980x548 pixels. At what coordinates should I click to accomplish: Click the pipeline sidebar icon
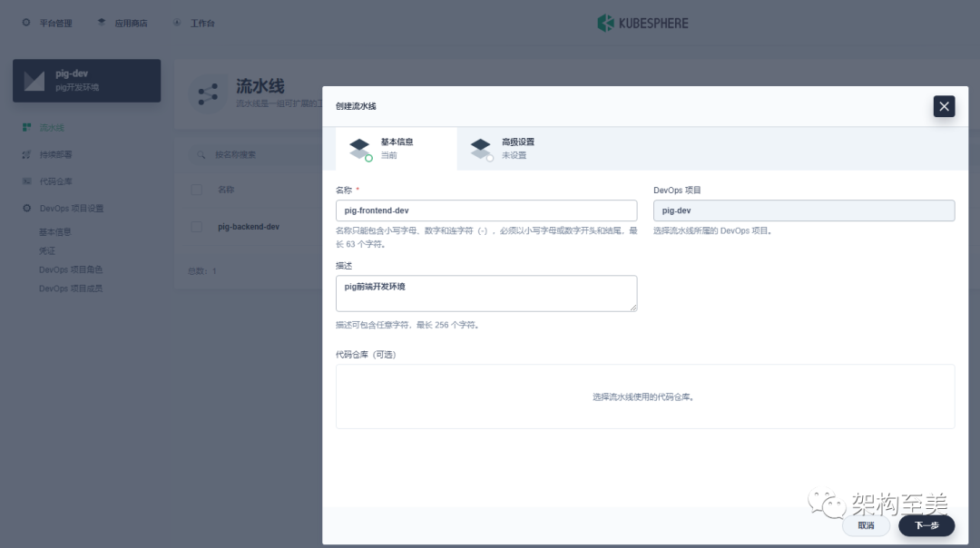(26, 127)
